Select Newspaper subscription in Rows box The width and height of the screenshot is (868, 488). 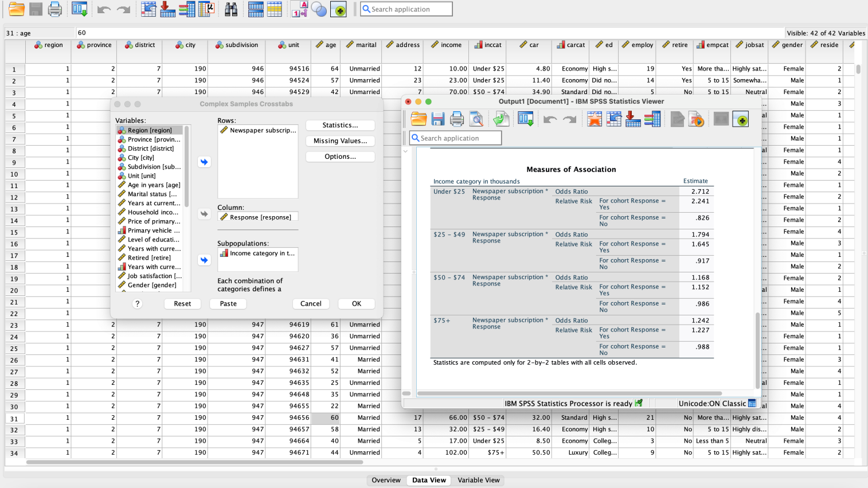click(258, 130)
